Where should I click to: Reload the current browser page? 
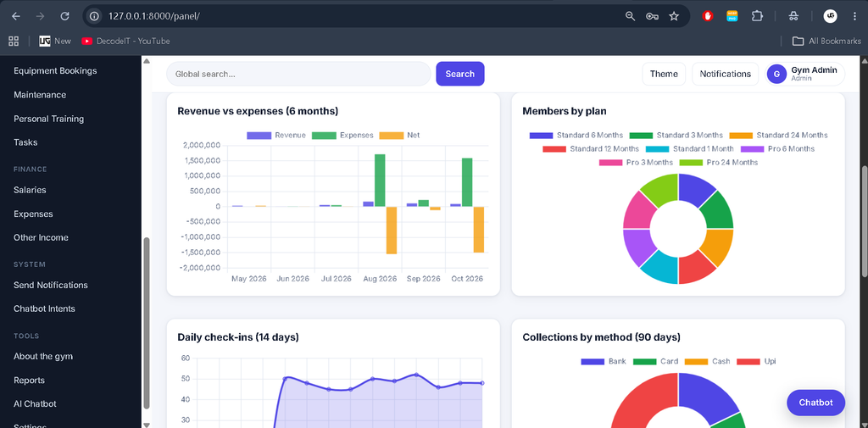pyautogui.click(x=64, y=16)
